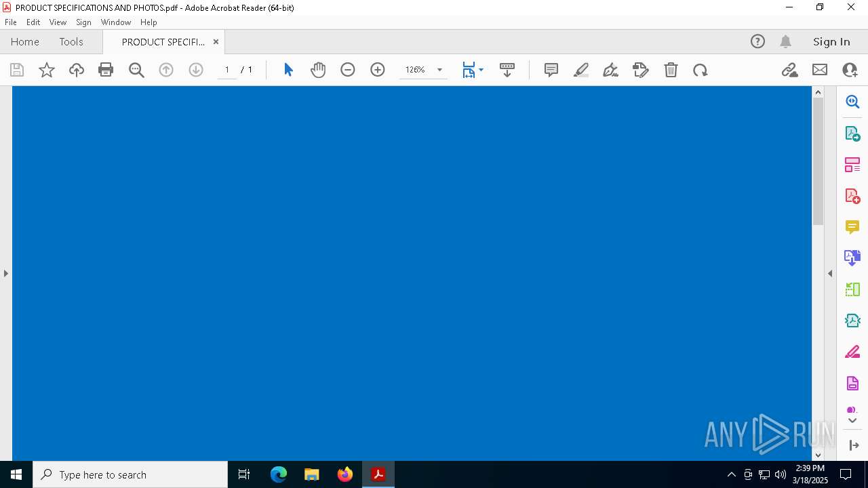The width and height of the screenshot is (868, 488).
Task: Open Help question mark icon
Action: pos(757,41)
